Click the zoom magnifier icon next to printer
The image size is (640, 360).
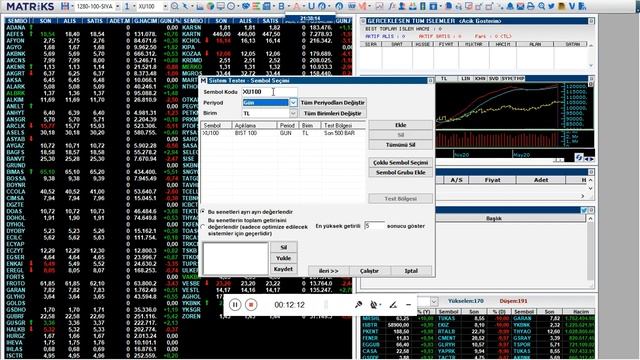[541, 7]
